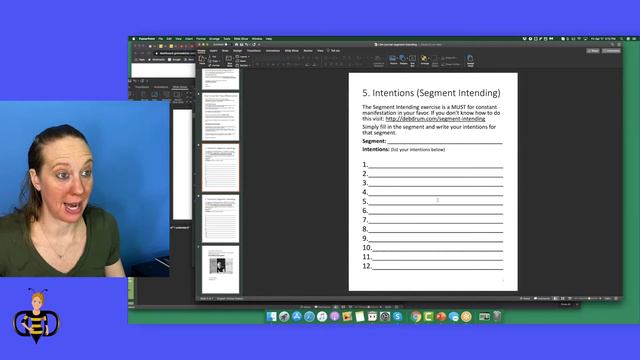This screenshot has width=640, height=360.
Task: Open the File menu in menu bar
Action: 161,39
